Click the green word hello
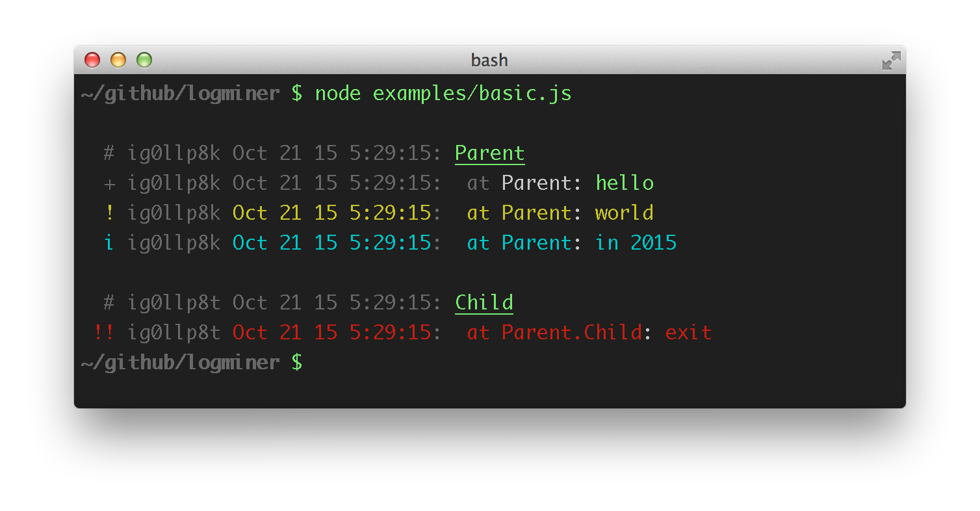 tap(625, 183)
